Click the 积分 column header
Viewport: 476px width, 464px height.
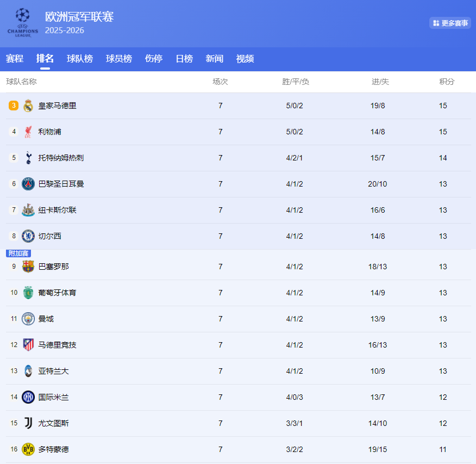click(x=447, y=82)
